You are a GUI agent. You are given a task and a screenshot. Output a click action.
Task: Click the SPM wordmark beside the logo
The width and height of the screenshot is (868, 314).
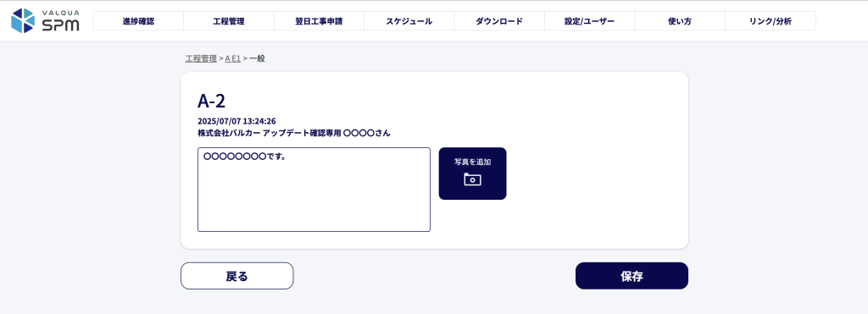[60, 25]
